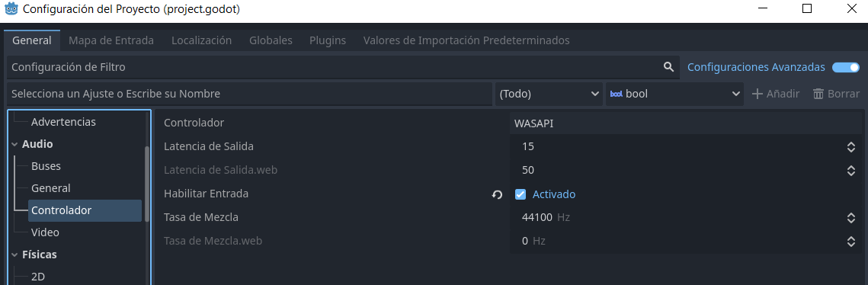
Task: Click the revert arrow beside Habilitar Entrada
Action: click(x=497, y=194)
